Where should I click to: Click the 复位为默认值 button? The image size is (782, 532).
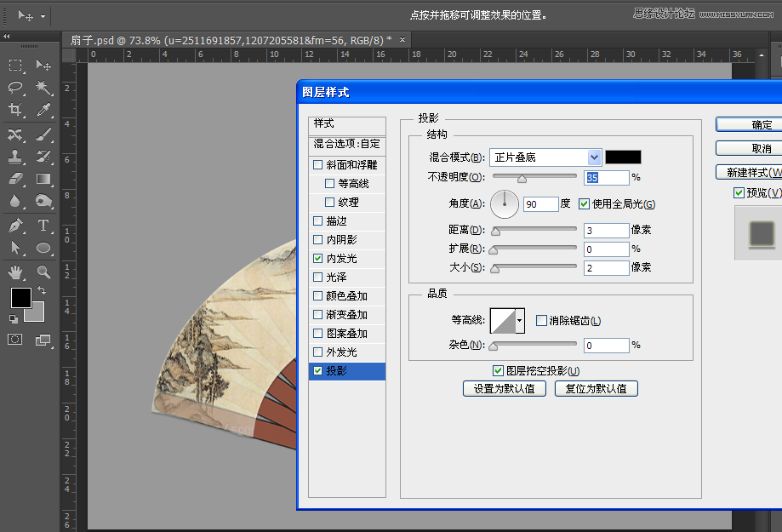click(x=596, y=388)
